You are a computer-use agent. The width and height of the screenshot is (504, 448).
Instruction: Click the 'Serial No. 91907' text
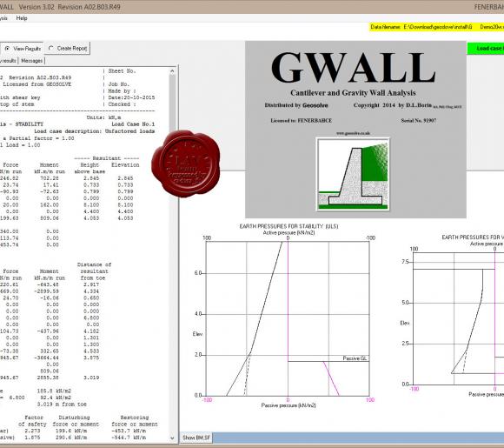pos(418,120)
